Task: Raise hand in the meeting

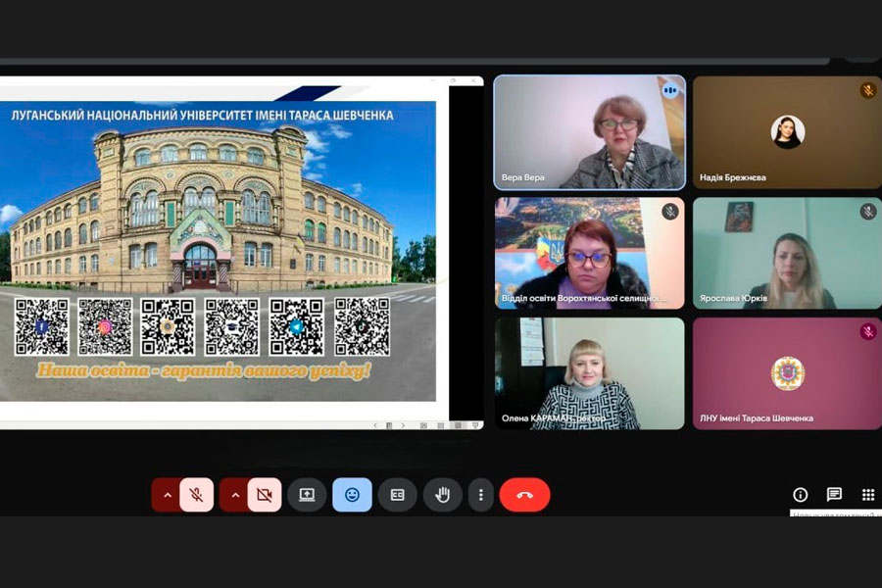Action: [x=443, y=495]
